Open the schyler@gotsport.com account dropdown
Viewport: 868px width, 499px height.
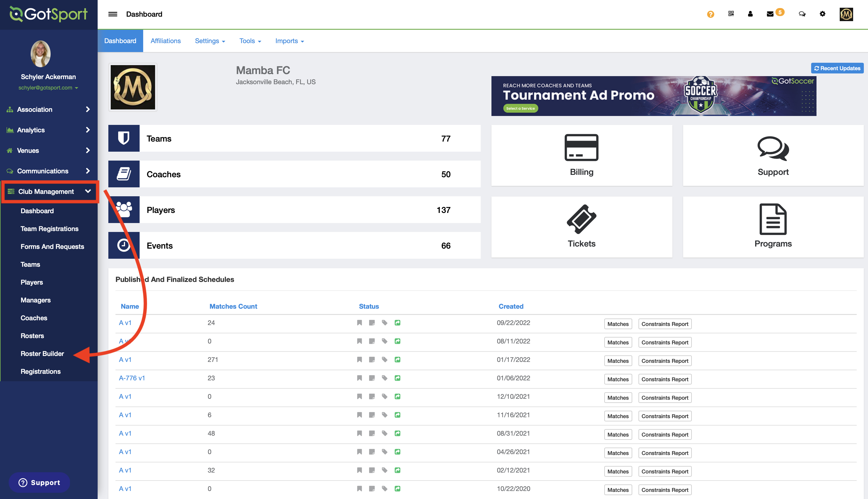point(48,88)
